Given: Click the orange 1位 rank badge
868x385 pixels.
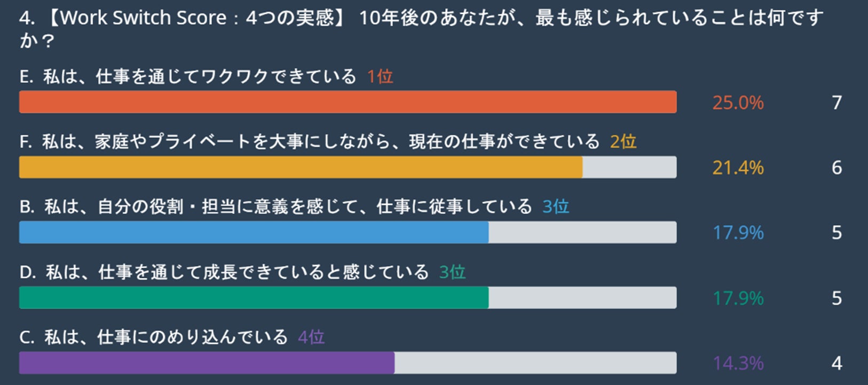Looking at the screenshot, I should (x=380, y=77).
